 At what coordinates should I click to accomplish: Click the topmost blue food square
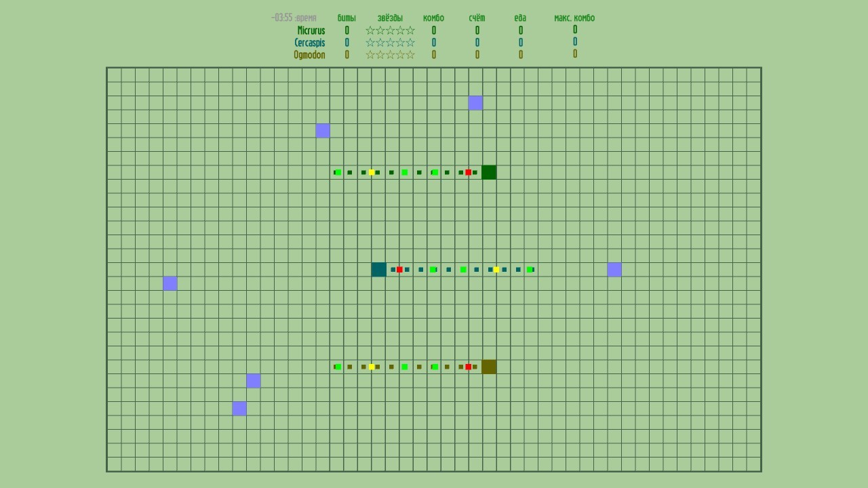[475, 103]
